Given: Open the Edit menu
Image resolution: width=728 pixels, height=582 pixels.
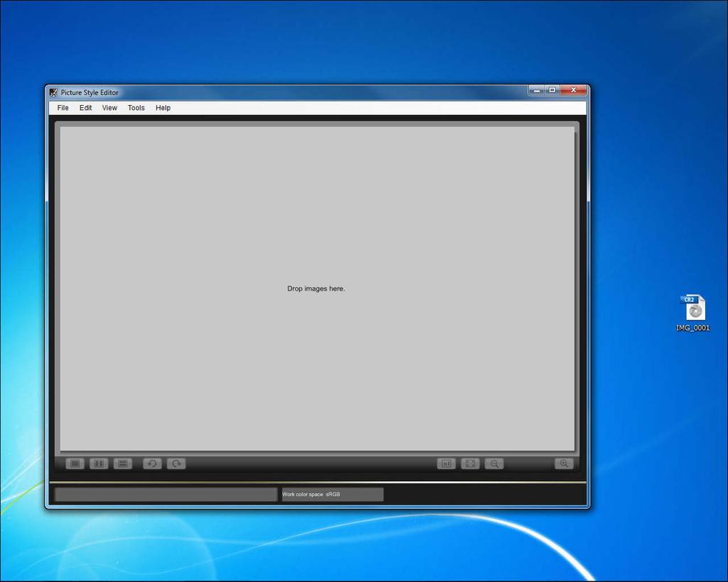Looking at the screenshot, I should pos(85,108).
